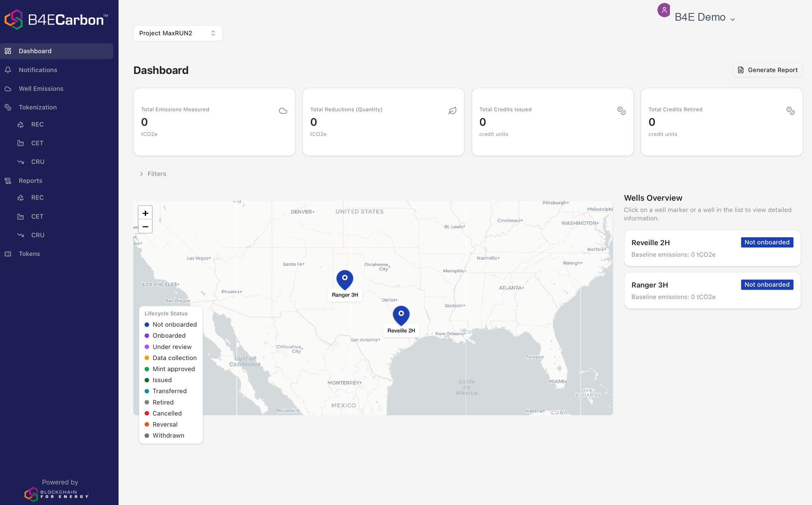812x505 pixels.
Task: Click the leaf icon on Total Reductions card
Action: (452, 111)
